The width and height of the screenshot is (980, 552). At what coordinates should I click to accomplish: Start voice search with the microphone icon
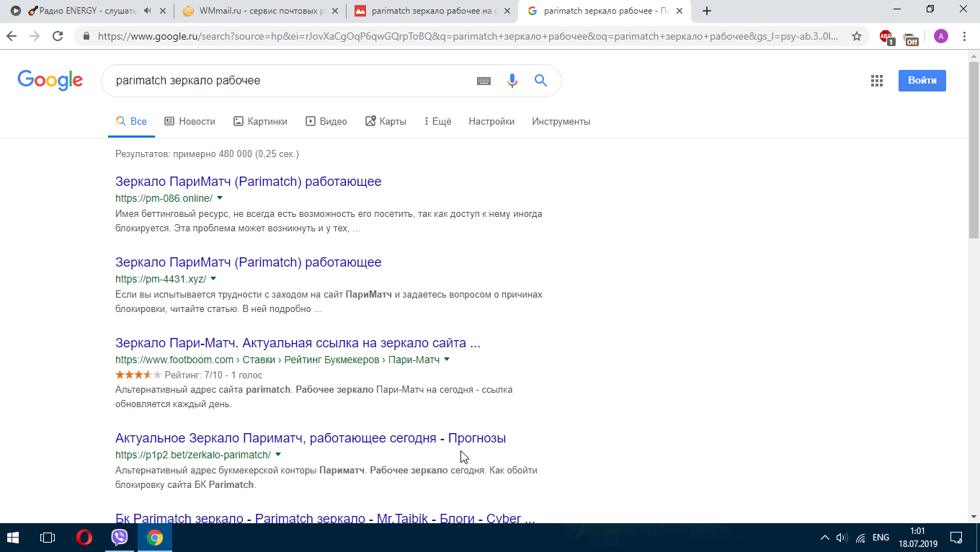[512, 81]
